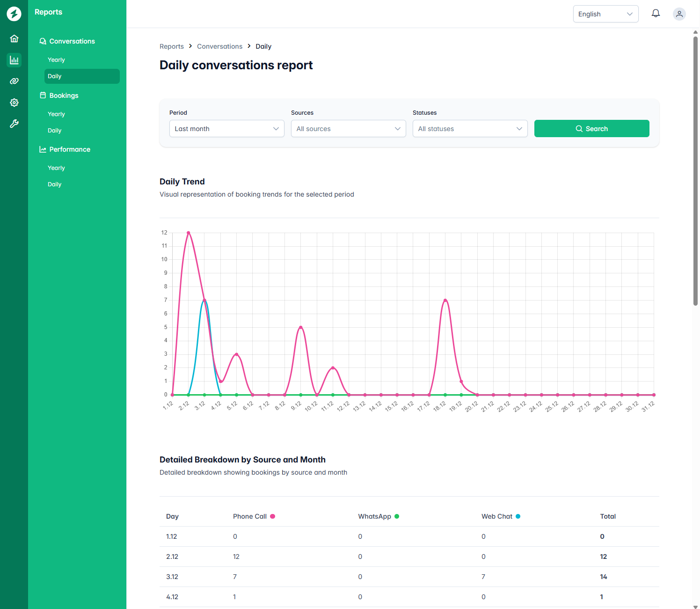This screenshot has width=700, height=609.
Task: Select Daily under the Bookings section
Action: pyautogui.click(x=54, y=130)
